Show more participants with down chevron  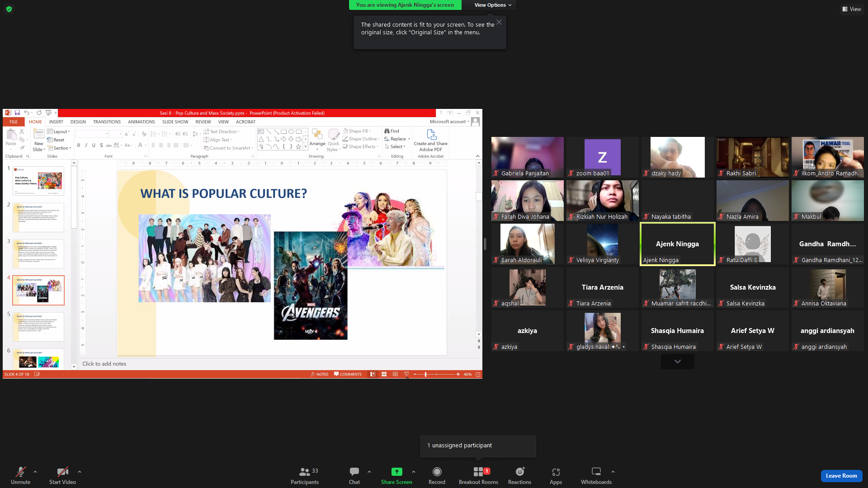click(677, 361)
